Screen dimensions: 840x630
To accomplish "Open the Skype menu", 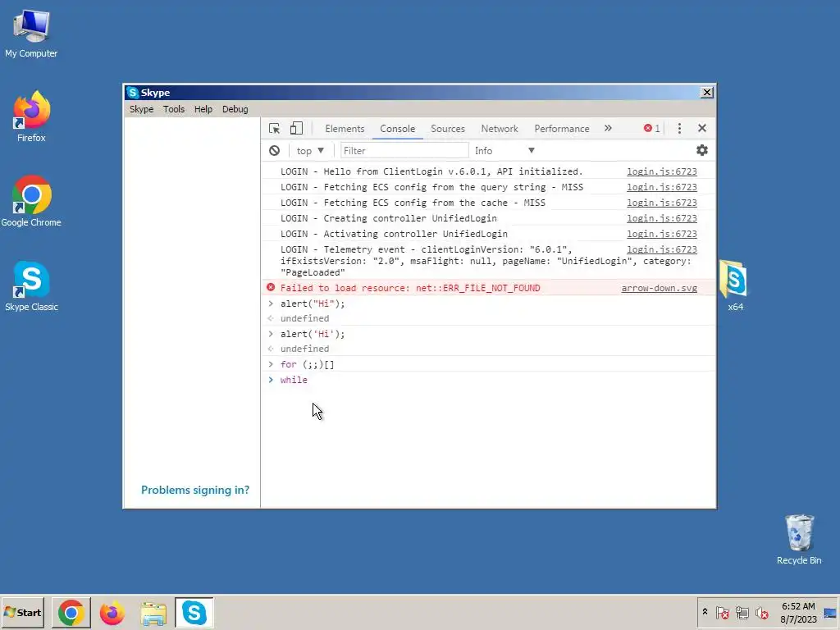I will (141, 109).
